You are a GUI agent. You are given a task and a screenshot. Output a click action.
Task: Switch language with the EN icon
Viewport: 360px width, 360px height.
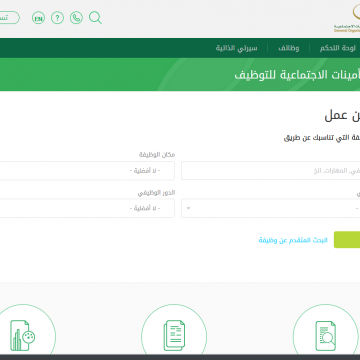click(x=38, y=18)
